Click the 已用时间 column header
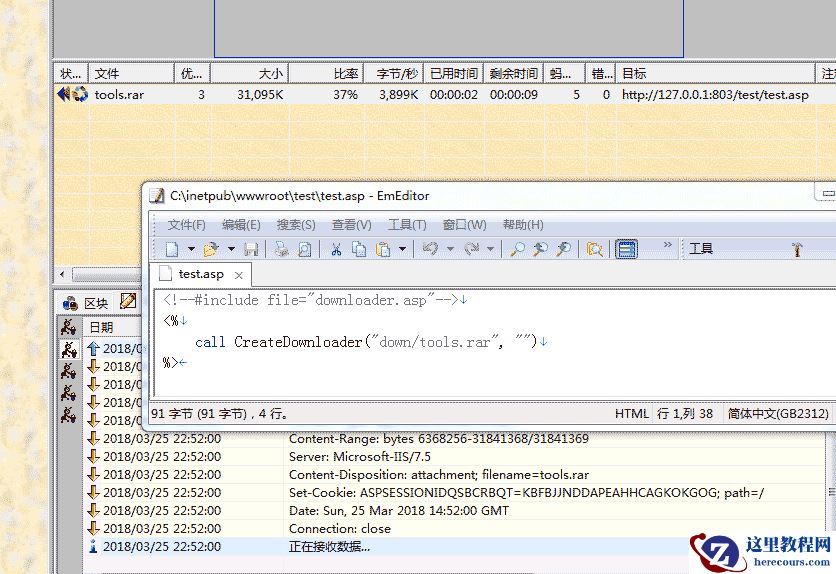The image size is (836, 574). coord(454,74)
